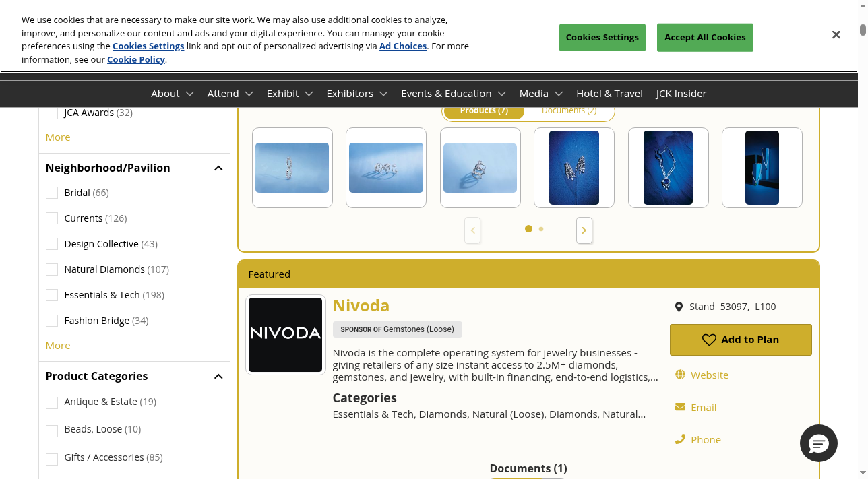The width and height of the screenshot is (868, 479).
Task: Open the Ad Choices link
Action: coord(403,46)
